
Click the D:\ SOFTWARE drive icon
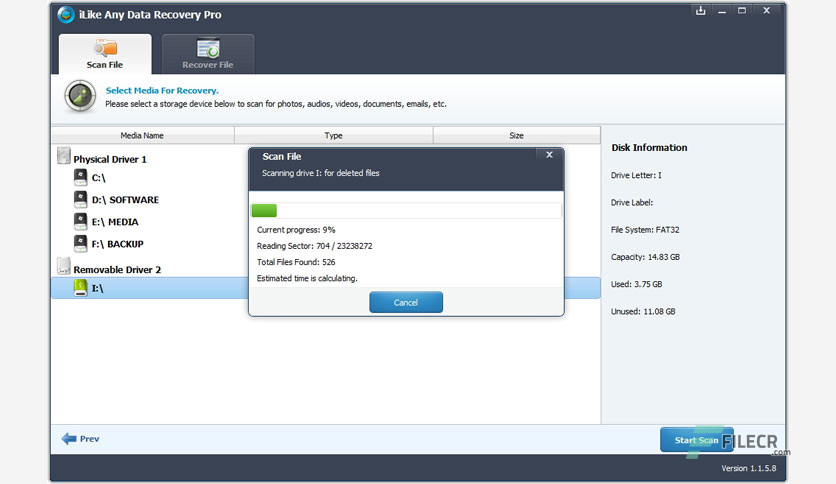click(81, 199)
